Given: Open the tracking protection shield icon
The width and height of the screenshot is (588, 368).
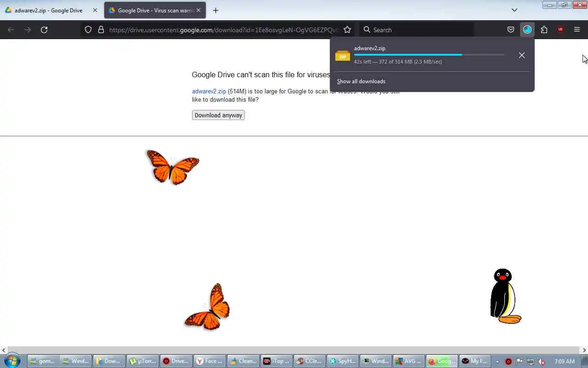Looking at the screenshot, I should tap(88, 29).
